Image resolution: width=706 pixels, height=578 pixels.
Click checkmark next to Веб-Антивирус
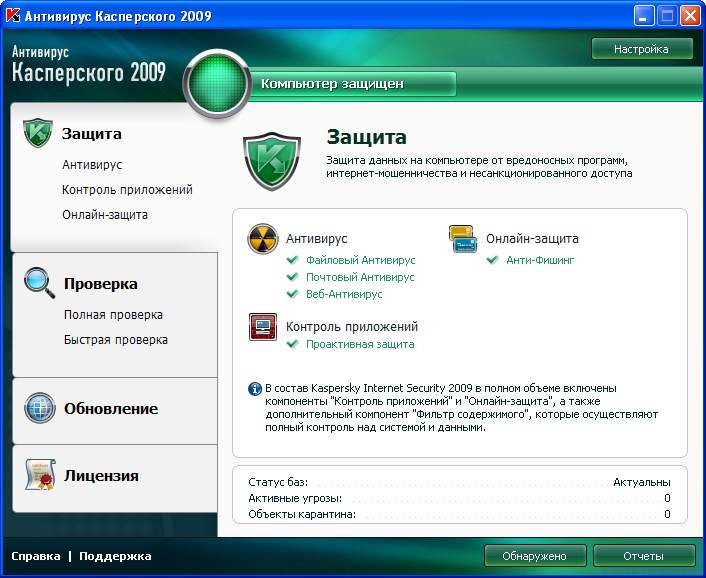coord(292,294)
